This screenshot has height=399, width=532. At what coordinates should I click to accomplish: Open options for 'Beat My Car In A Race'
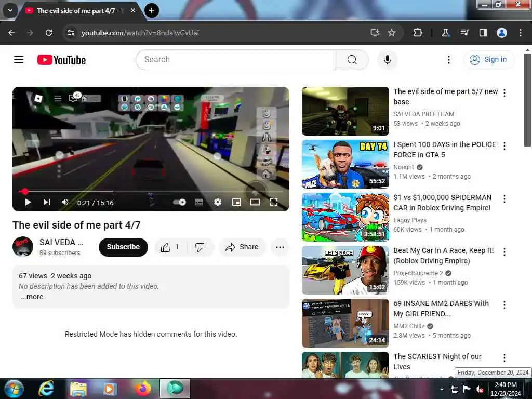[x=504, y=252]
